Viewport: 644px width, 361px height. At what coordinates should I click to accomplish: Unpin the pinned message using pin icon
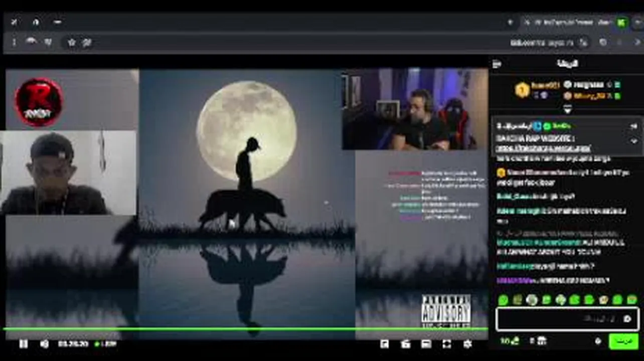pyautogui.click(x=633, y=126)
